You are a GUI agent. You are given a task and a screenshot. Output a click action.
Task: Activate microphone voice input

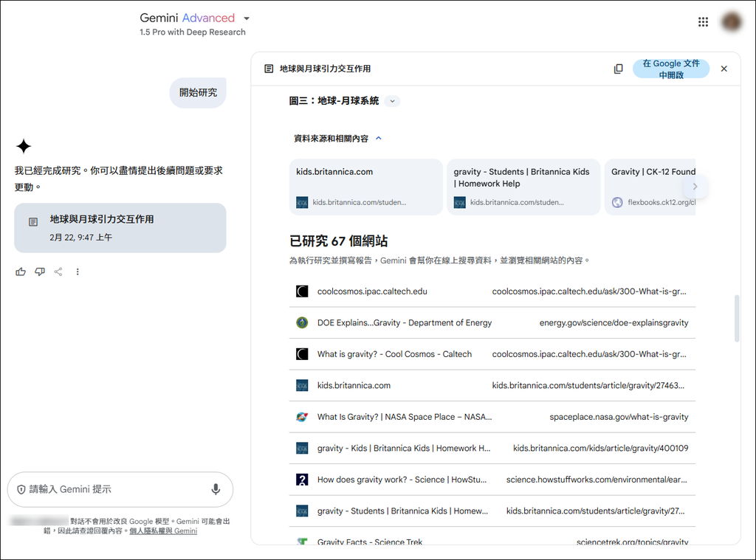coord(216,490)
